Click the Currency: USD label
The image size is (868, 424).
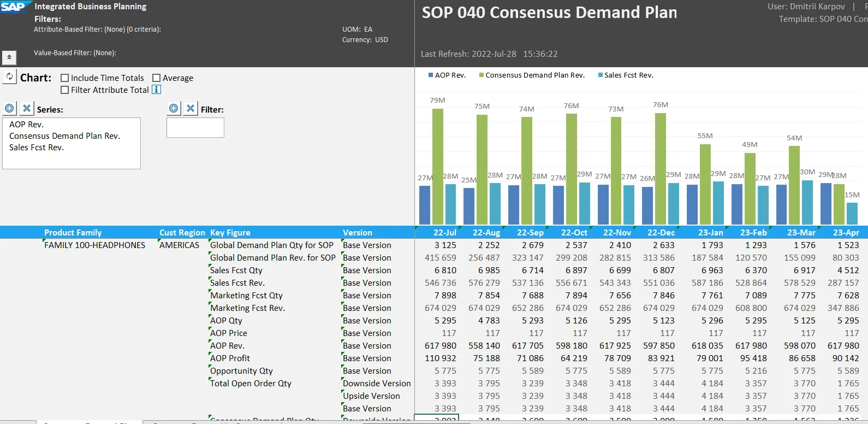[x=365, y=40]
